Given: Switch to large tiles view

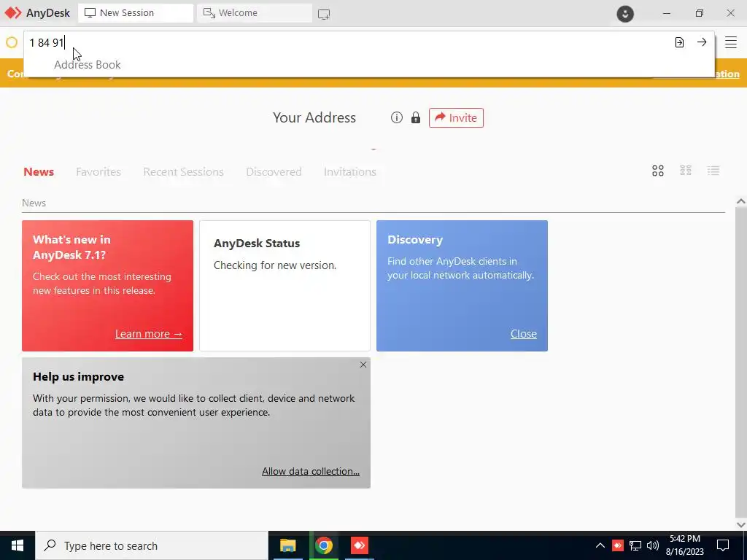Looking at the screenshot, I should click(x=658, y=171).
